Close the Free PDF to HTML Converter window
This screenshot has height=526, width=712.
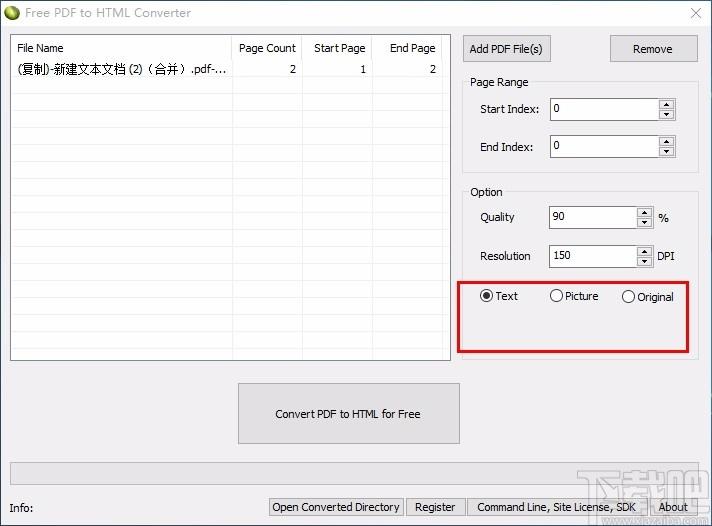(x=696, y=13)
